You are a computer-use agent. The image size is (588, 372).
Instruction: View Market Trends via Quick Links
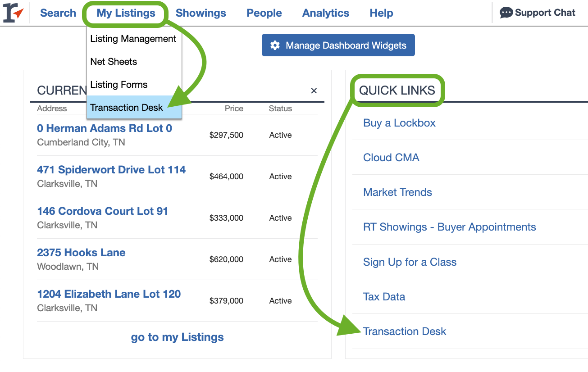point(397,192)
